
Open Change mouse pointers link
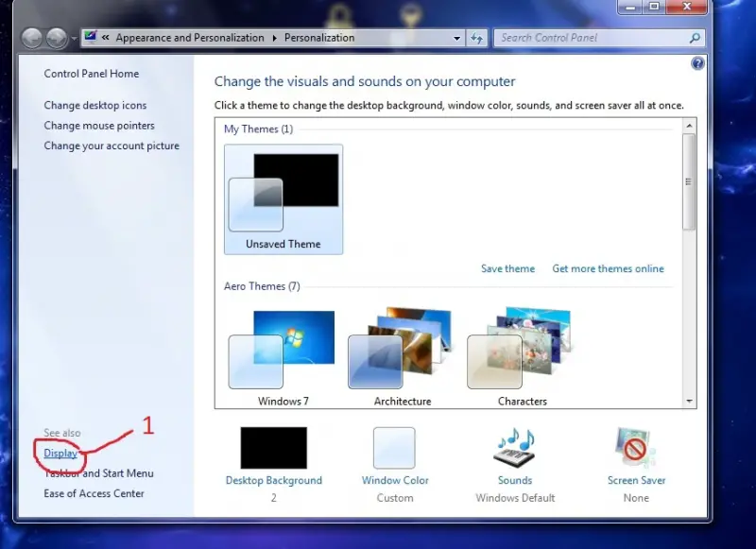coord(99,126)
